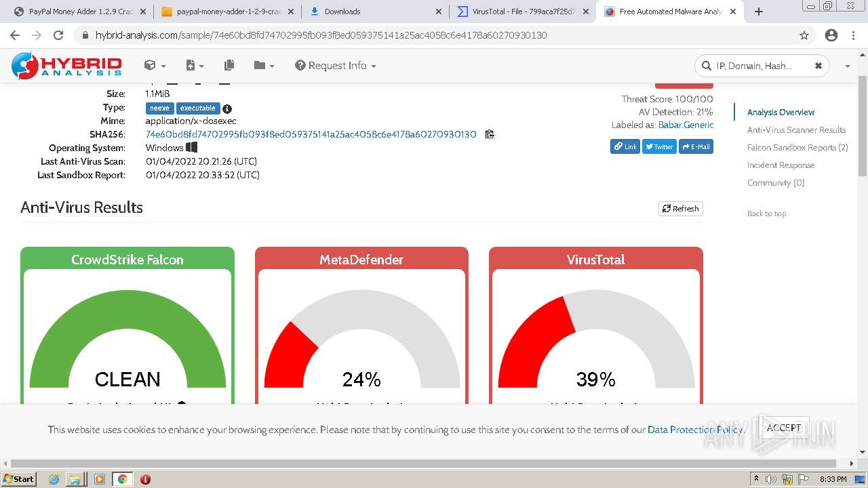This screenshot has width=868, height=488.
Task: Click the volume icon in system tray
Action: click(x=771, y=479)
